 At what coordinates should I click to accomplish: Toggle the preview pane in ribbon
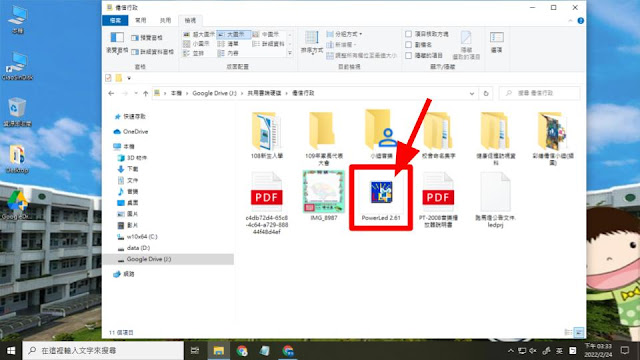(x=147, y=38)
